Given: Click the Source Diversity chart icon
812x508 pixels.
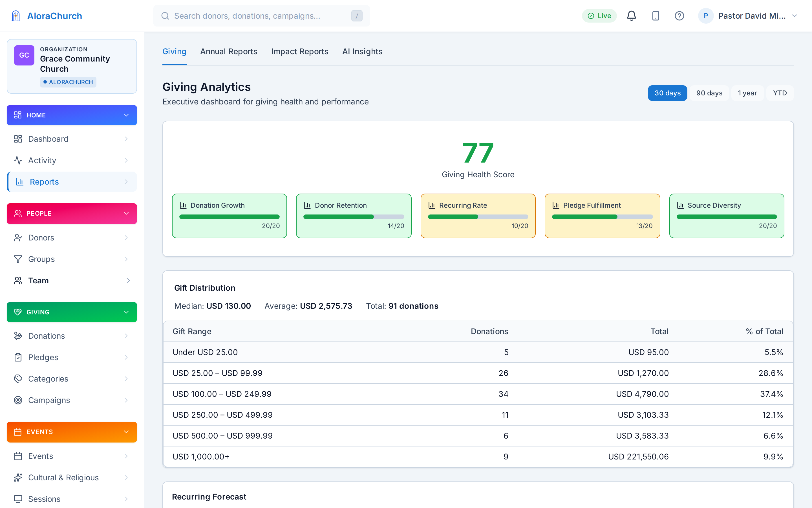Looking at the screenshot, I should pos(680,205).
